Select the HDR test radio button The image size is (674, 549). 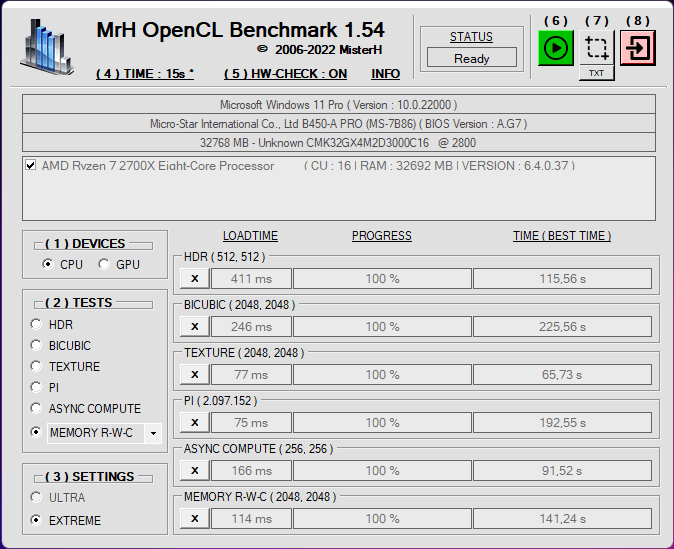click(36, 324)
